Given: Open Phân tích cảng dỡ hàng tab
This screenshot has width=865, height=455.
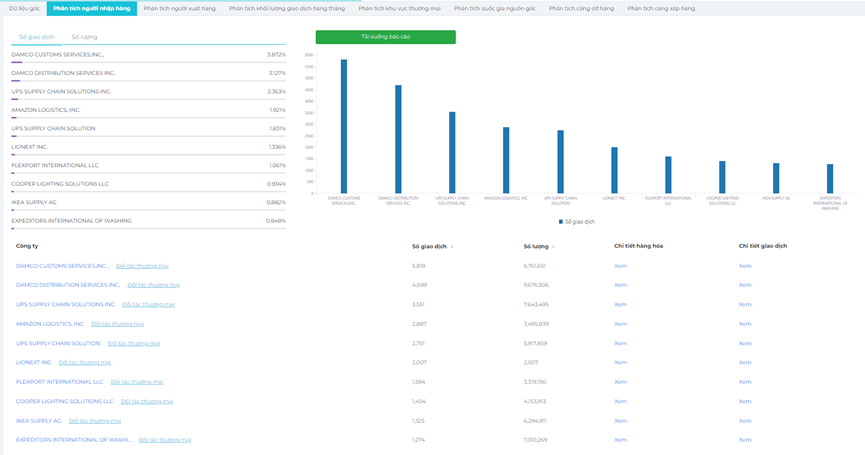Looking at the screenshot, I should [x=581, y=8].
